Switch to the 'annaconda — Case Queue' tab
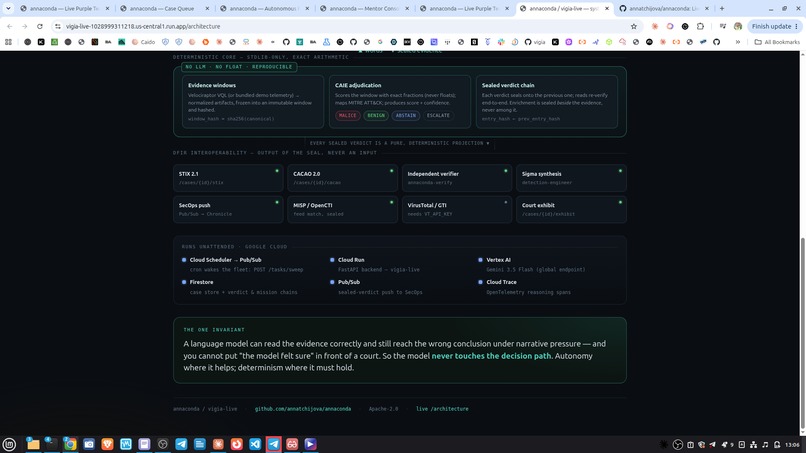The image size is (806, 453). tap(164, 8)
